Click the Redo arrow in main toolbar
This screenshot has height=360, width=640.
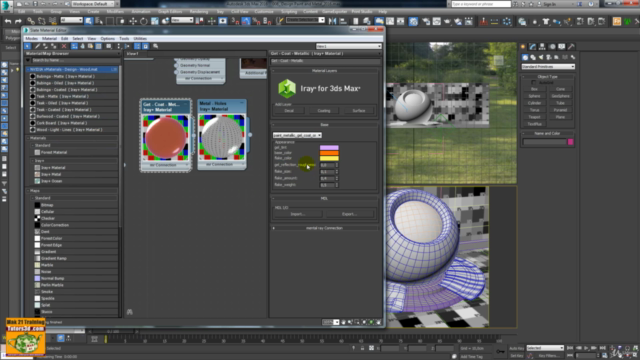(x=18, y=21)
